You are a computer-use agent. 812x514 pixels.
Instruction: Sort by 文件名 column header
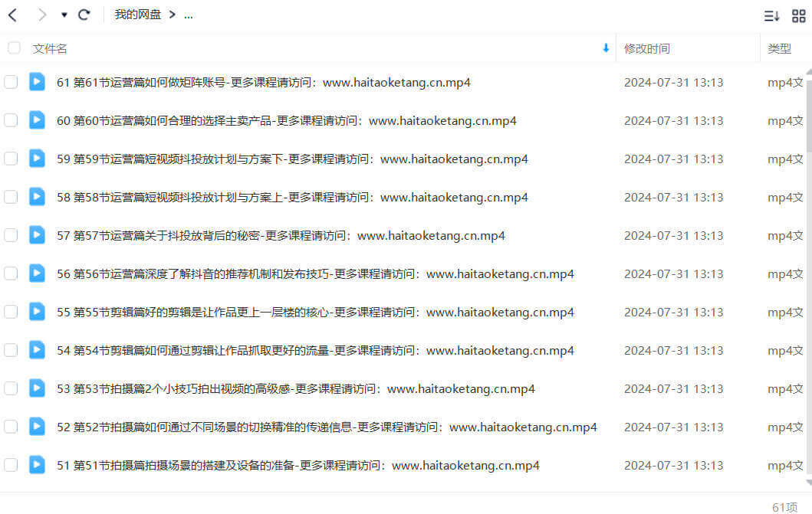point(50,48)
